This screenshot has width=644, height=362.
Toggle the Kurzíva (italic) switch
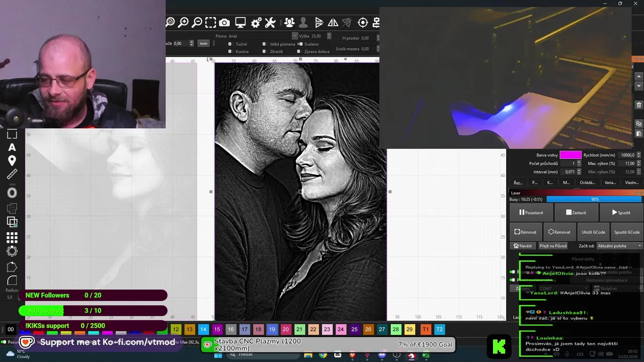coord(230,51)
